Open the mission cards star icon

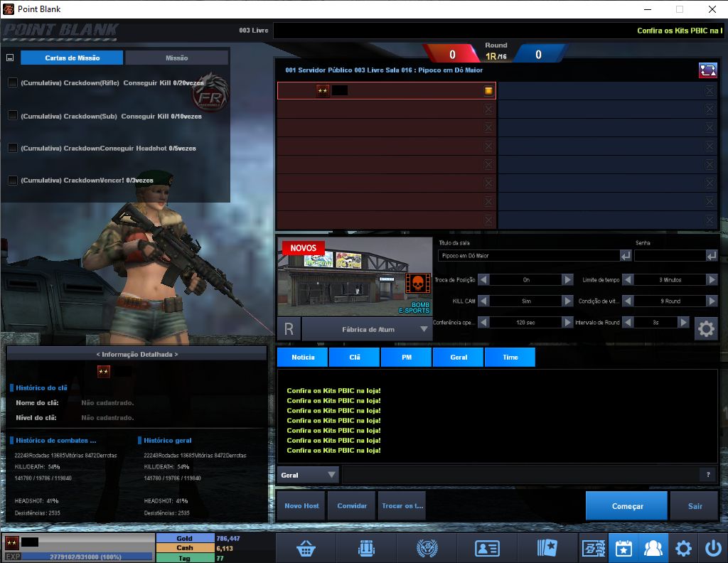pos(547,548)
